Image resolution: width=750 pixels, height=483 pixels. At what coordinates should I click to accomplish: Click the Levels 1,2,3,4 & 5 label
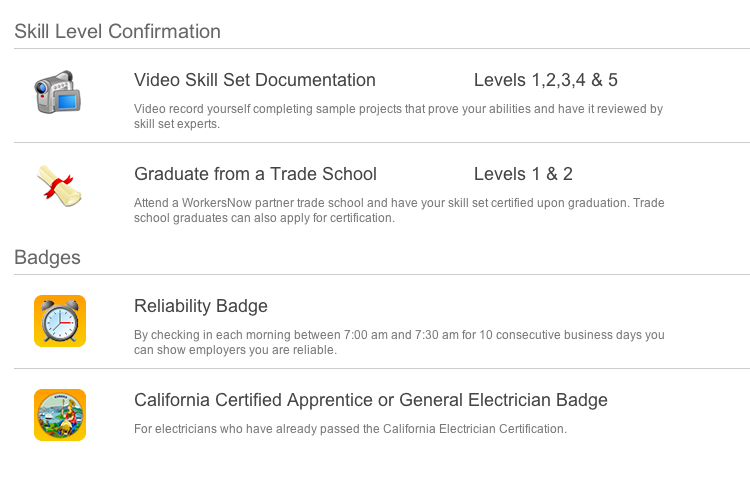pyautogui.click(x=545, y=80)
